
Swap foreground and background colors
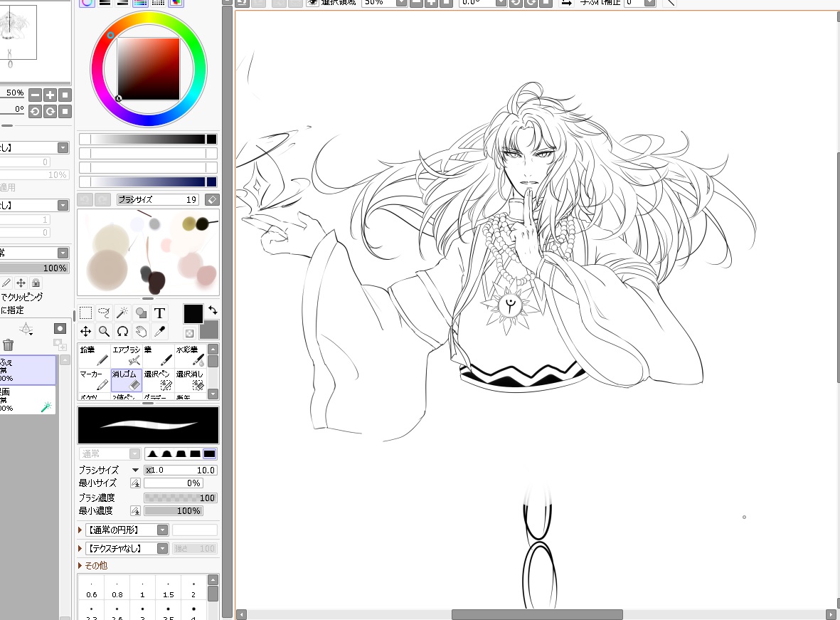point(213,310)
